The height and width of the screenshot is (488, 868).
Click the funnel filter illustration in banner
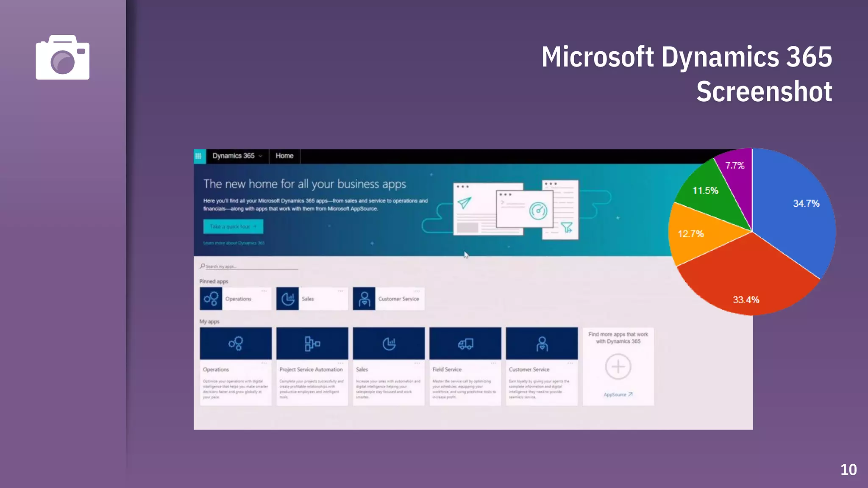coord(567,227)
